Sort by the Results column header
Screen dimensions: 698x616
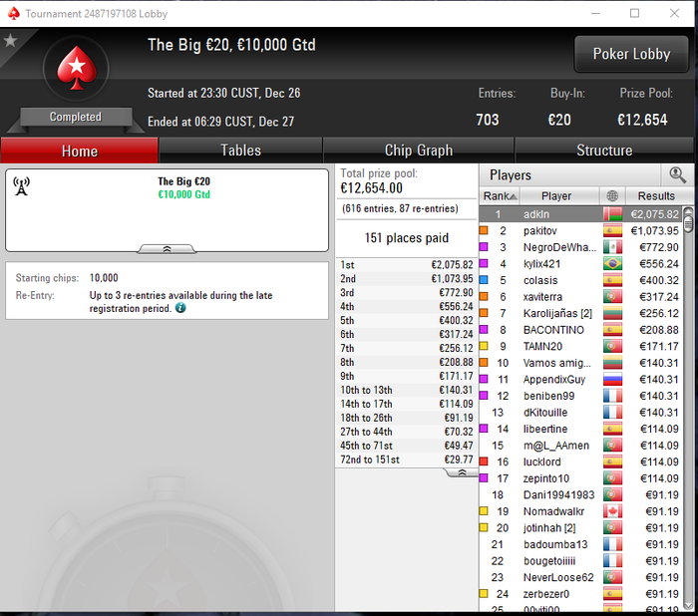(656, 195)
